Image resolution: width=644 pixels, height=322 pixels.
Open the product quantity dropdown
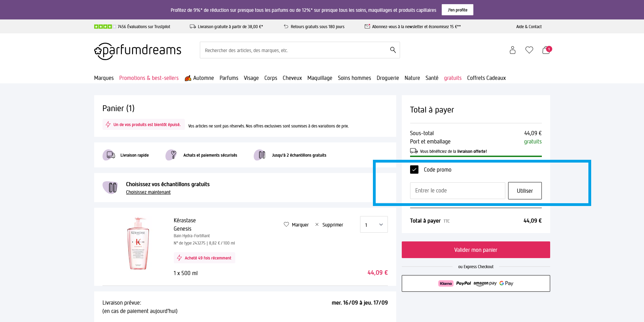click(374, 224)
